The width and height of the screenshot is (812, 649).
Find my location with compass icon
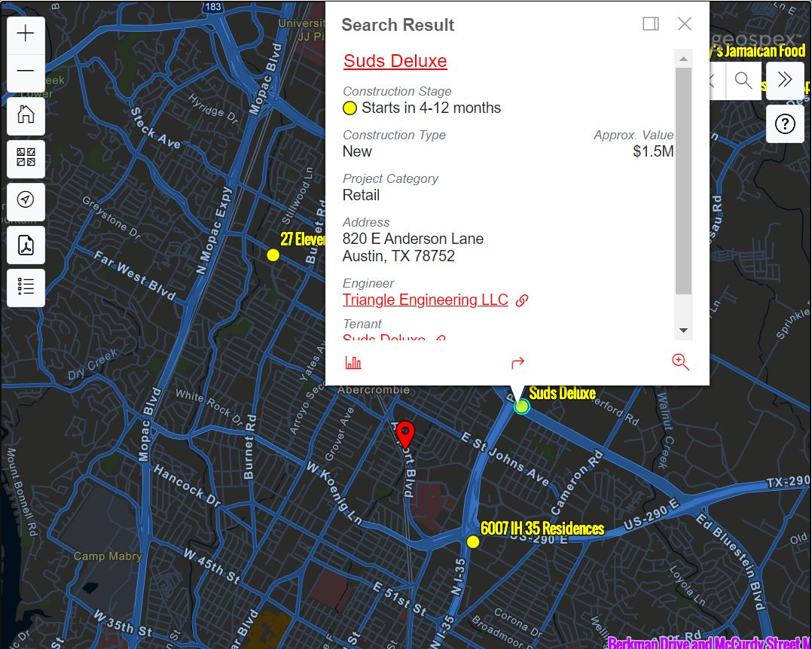click(26, 201)
